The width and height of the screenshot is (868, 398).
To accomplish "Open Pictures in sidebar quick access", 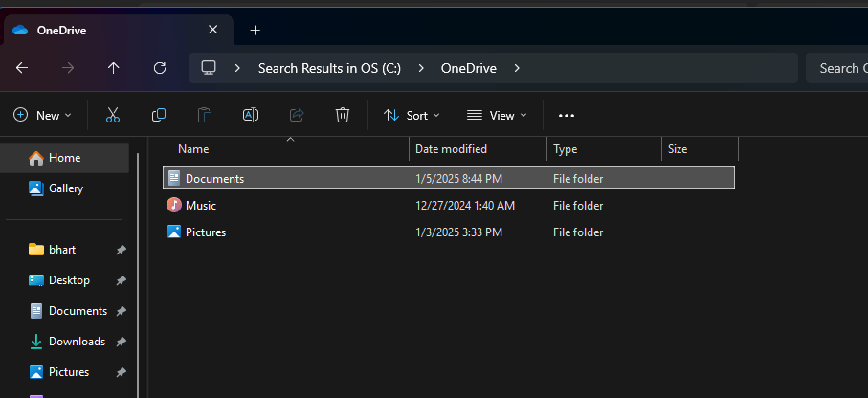I will pos(65,371).
